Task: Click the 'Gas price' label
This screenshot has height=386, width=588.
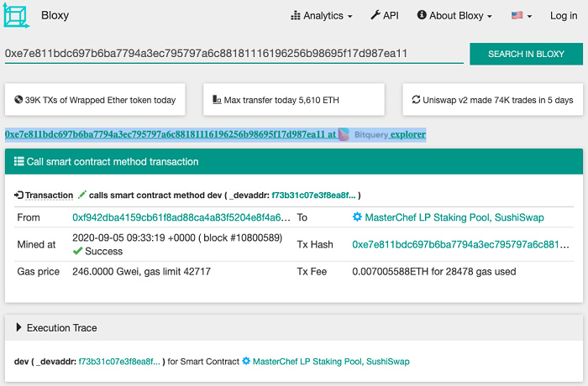Action: pos(39,271)
